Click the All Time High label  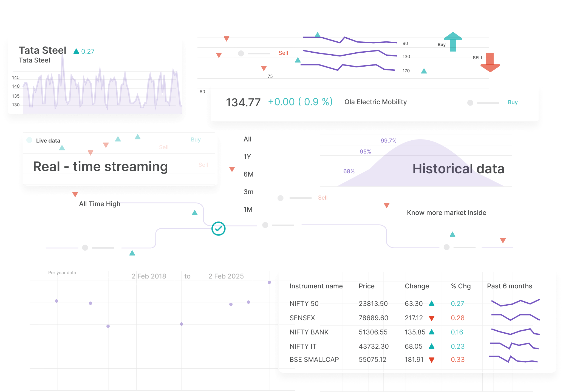[x=100, y=204]
